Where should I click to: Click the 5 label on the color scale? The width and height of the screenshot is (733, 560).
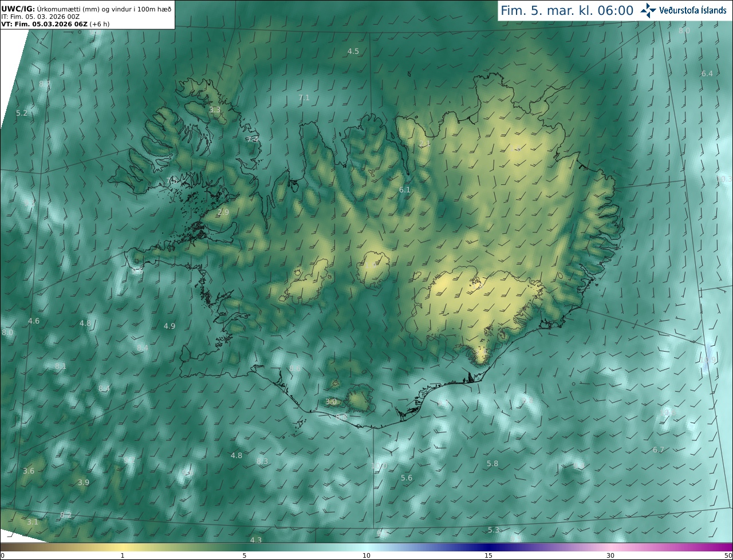pos(245,555)
